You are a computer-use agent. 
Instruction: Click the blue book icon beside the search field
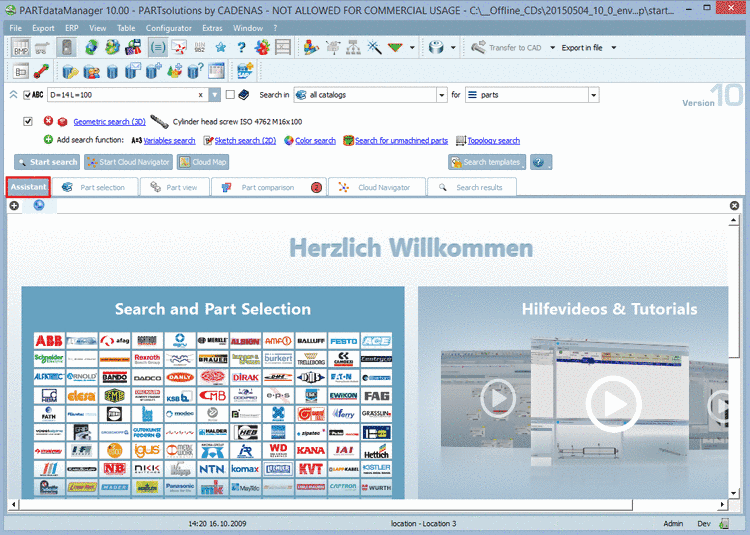pyautogui.click(x=244, y=95)
